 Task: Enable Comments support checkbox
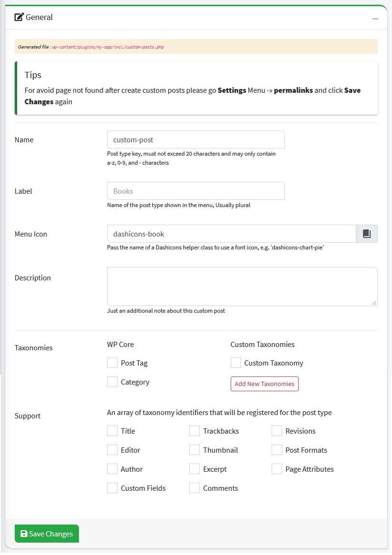pos(195,488)
